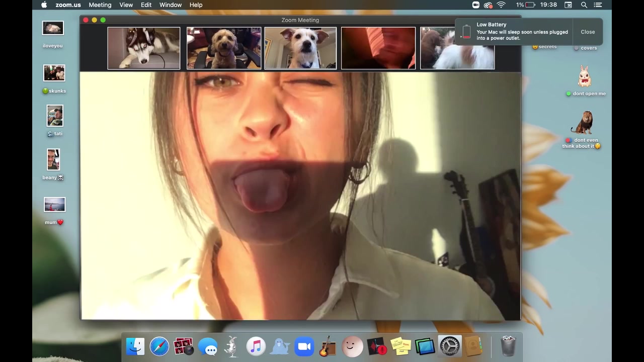Launch Safari from the dock

point(159,346)
